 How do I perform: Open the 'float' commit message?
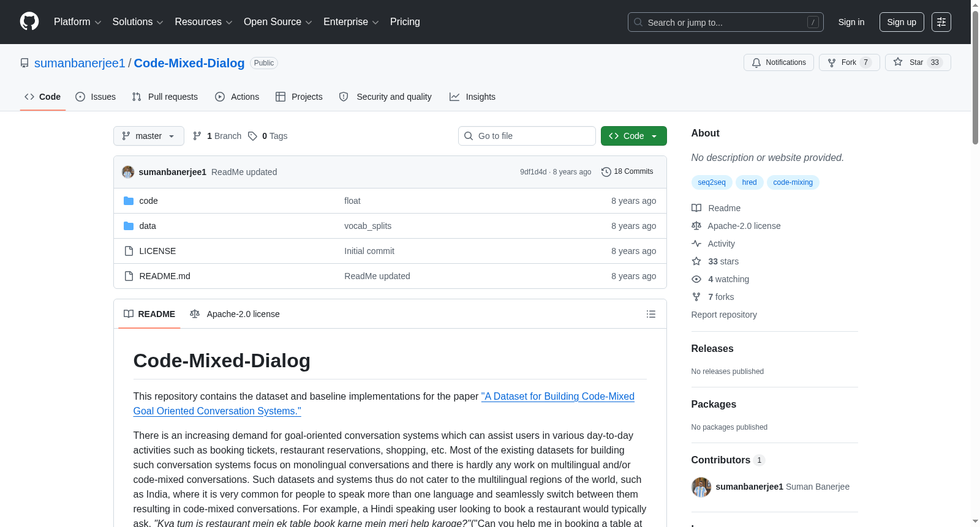pos(352,201)
